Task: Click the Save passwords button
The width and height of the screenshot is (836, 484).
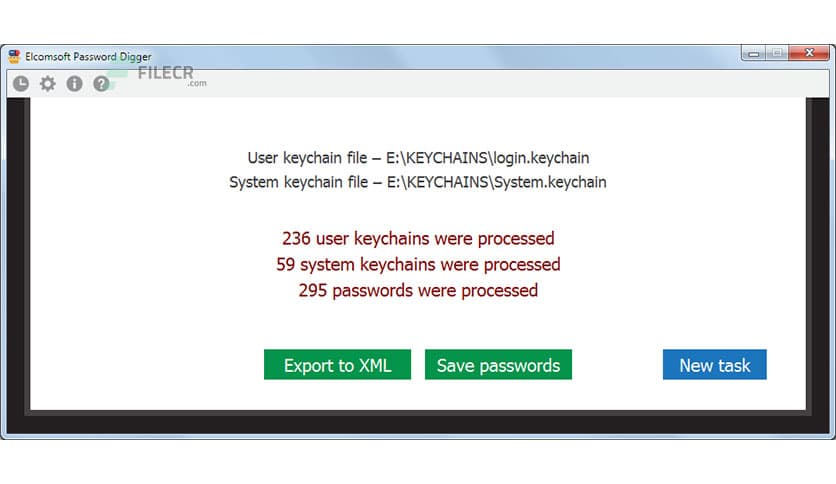Action: pyautogui.click(x=499, y=365)
